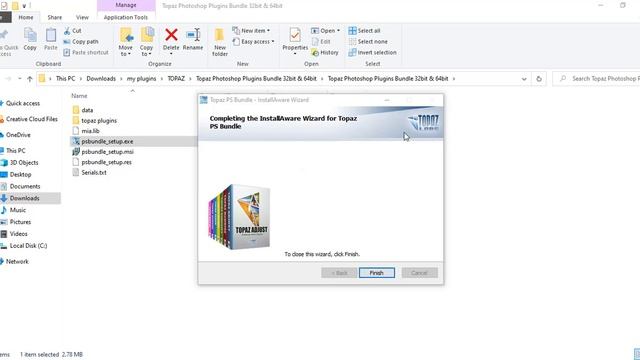Click the Copy icon in Clipboard group
The height and width of the screenshot is (360, 640).
coord(30,39)
